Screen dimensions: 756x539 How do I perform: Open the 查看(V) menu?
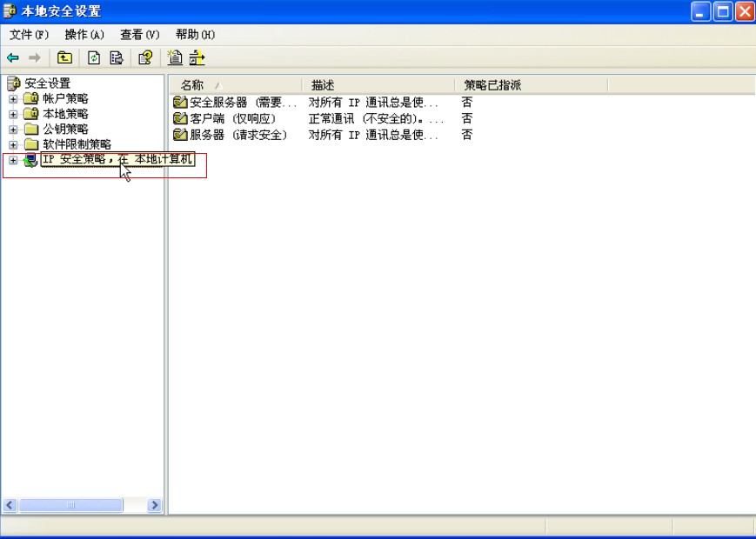click(x=140, y=35)
